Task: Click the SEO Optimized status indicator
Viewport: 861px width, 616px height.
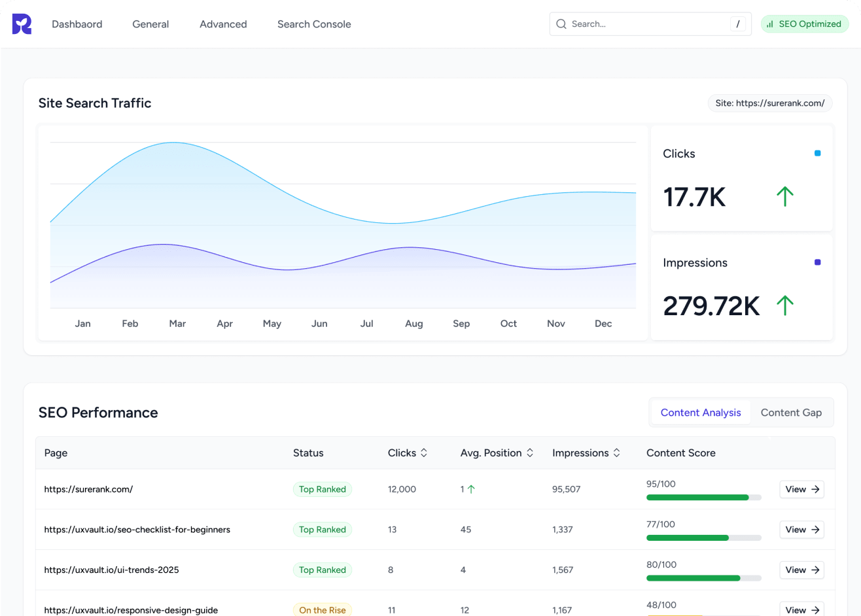Action: (804, 24)
